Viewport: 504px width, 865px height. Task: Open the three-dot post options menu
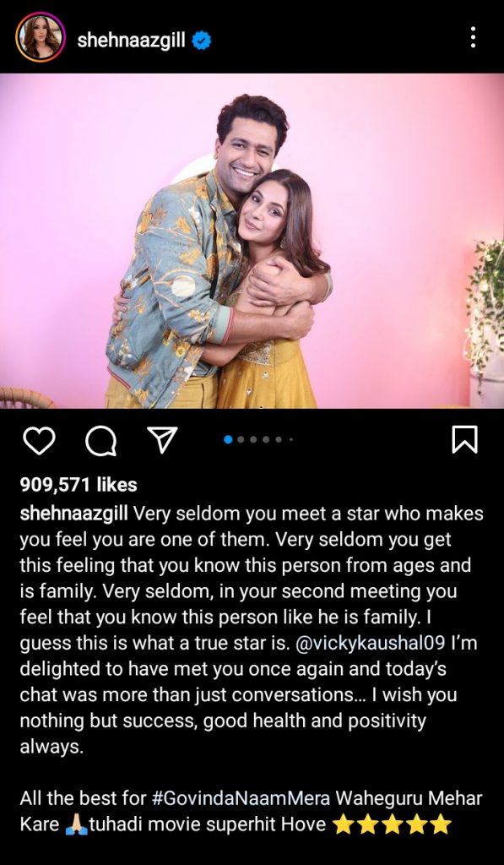473,37
